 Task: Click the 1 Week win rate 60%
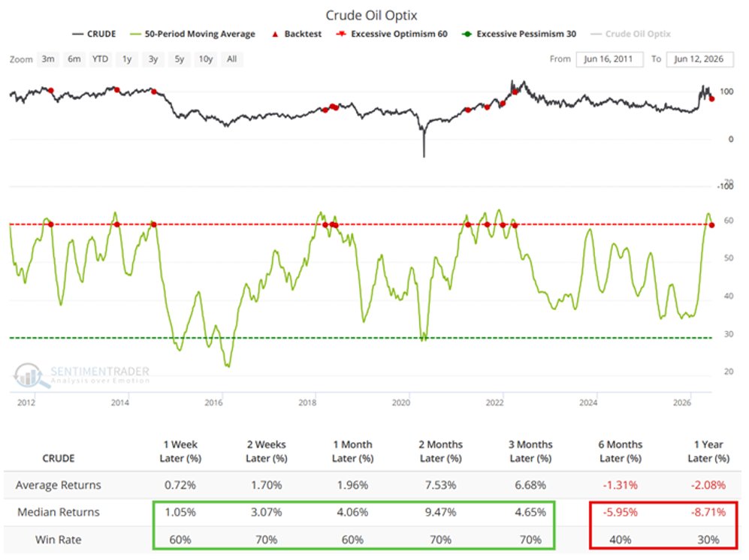180,540
